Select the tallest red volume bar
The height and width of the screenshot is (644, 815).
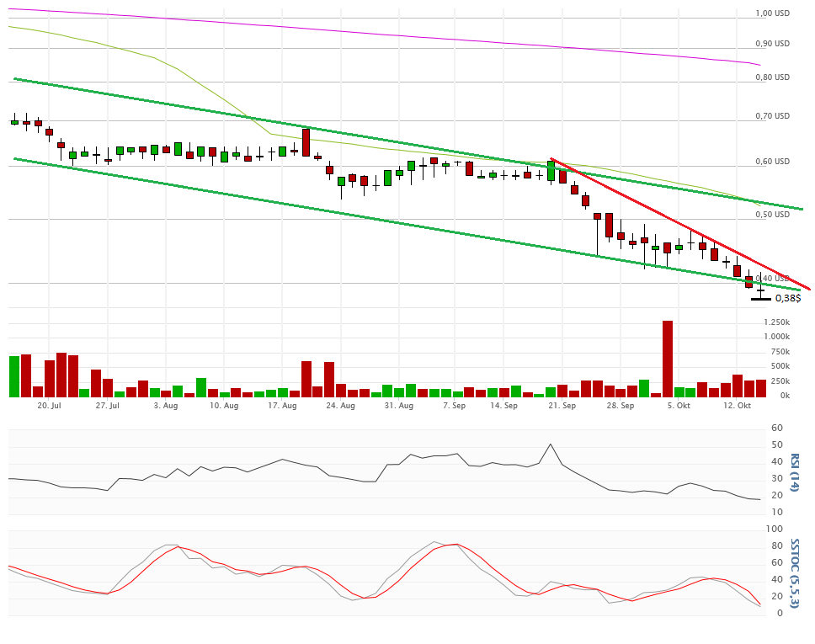pyautogui.click(x=668, y=358)
